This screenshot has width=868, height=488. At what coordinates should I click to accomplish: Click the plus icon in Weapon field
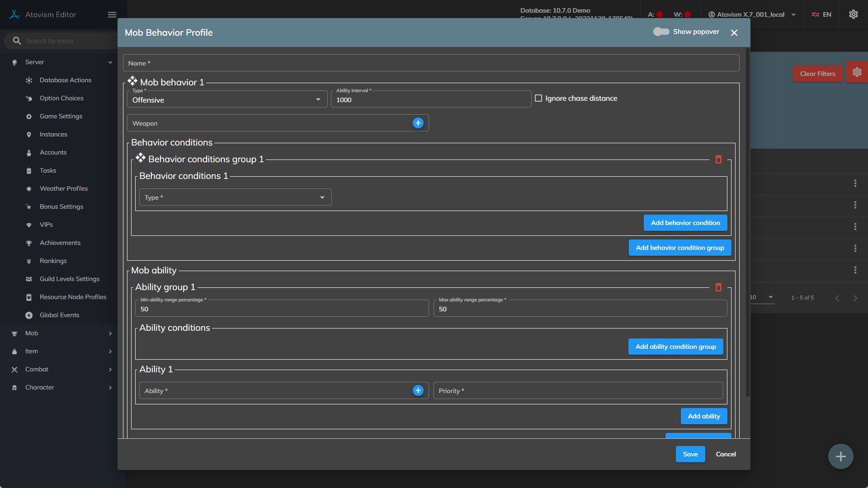click(x=418, y=123)
